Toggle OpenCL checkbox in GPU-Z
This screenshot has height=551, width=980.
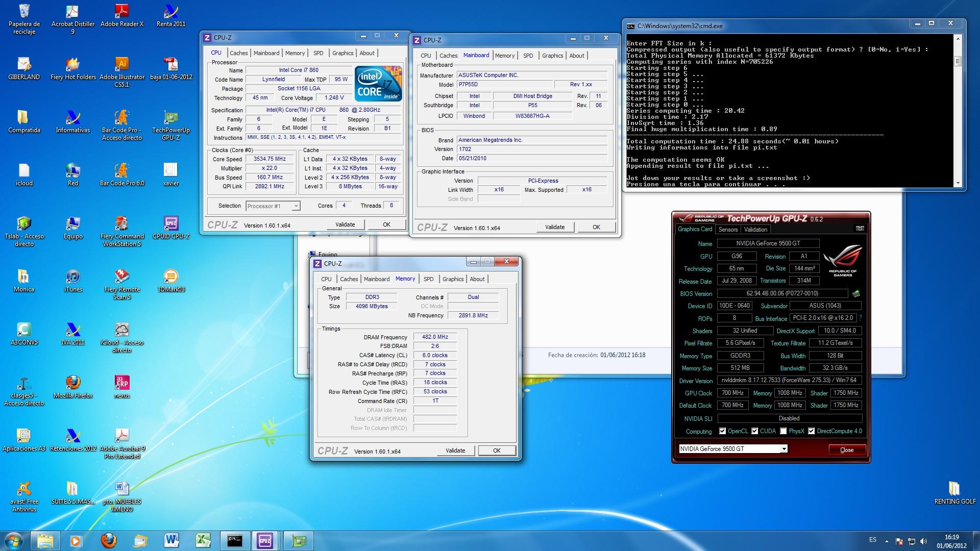722,431
